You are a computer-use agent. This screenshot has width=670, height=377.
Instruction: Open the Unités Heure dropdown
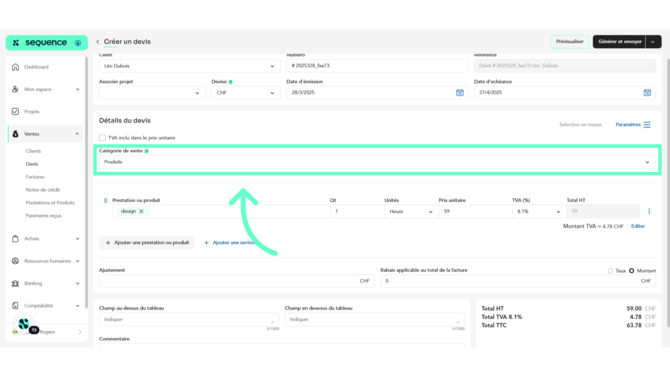pos(411,211)
